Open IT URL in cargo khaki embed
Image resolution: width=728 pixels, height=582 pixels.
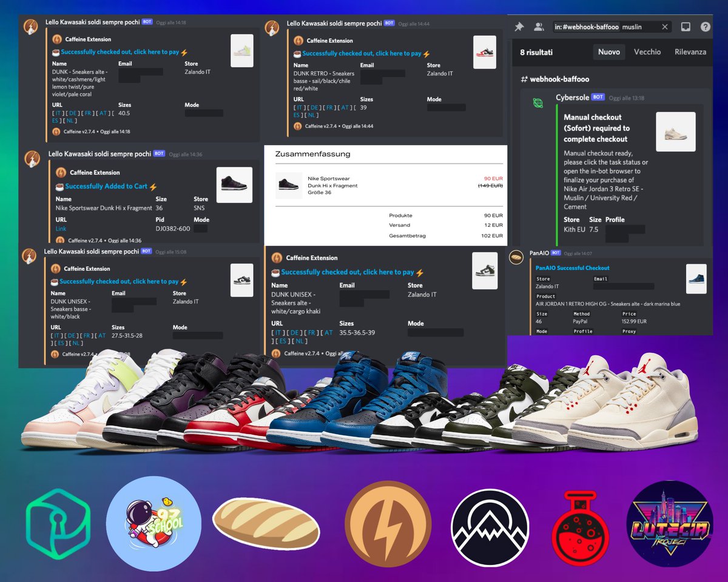[278, 333]
